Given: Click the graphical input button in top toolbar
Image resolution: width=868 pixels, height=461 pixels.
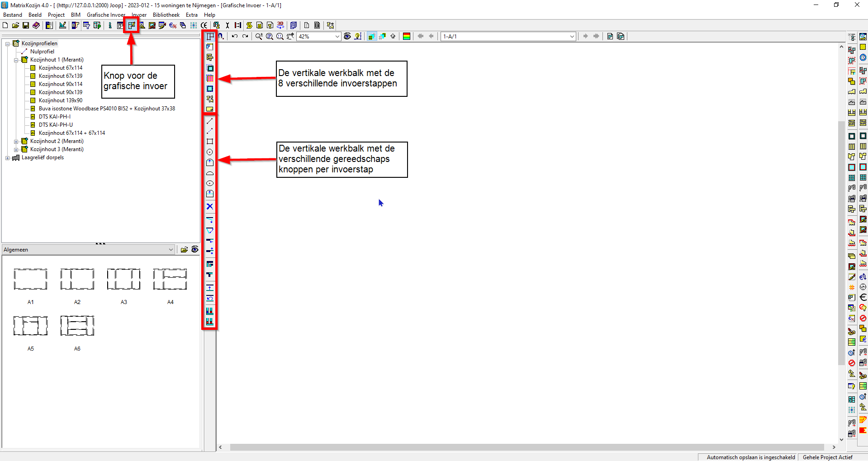Looking at the screenshot, I should click(x=132, y=25).
